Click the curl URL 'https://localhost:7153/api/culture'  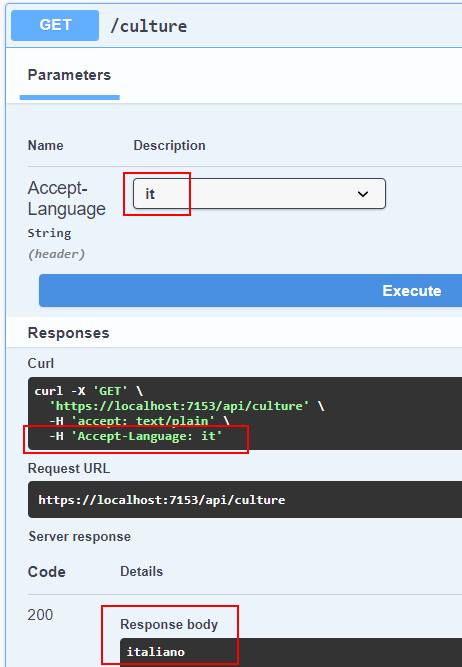[x=179, y=406]
